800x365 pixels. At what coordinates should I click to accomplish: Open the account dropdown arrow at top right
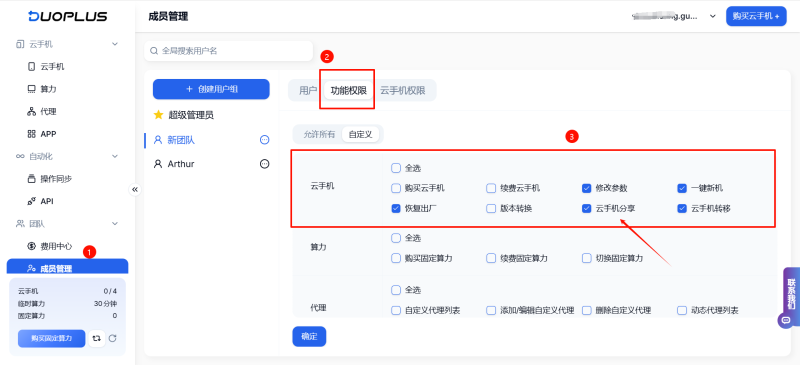coord(713,16)
